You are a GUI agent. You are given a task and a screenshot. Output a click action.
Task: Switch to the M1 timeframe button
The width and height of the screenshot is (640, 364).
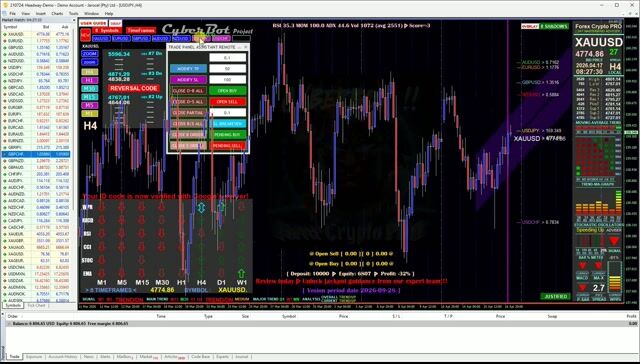[x=90, y=113]
